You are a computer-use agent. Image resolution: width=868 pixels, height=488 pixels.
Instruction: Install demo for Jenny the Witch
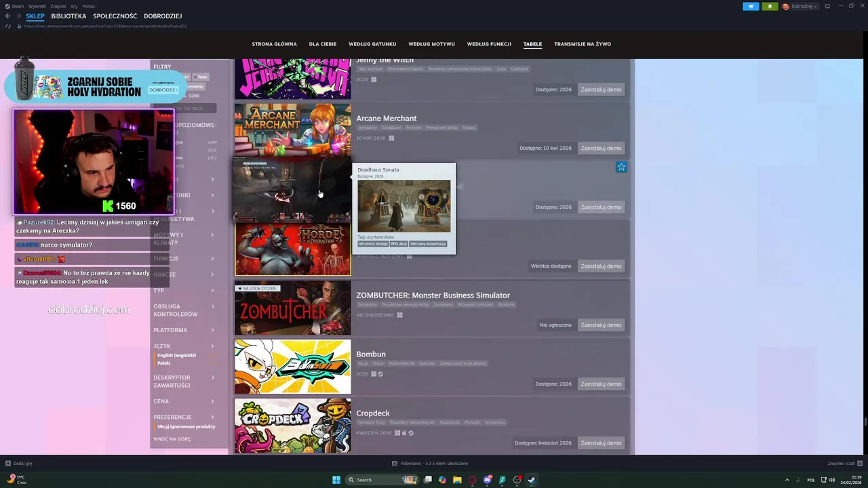click(x=601, y=89)
